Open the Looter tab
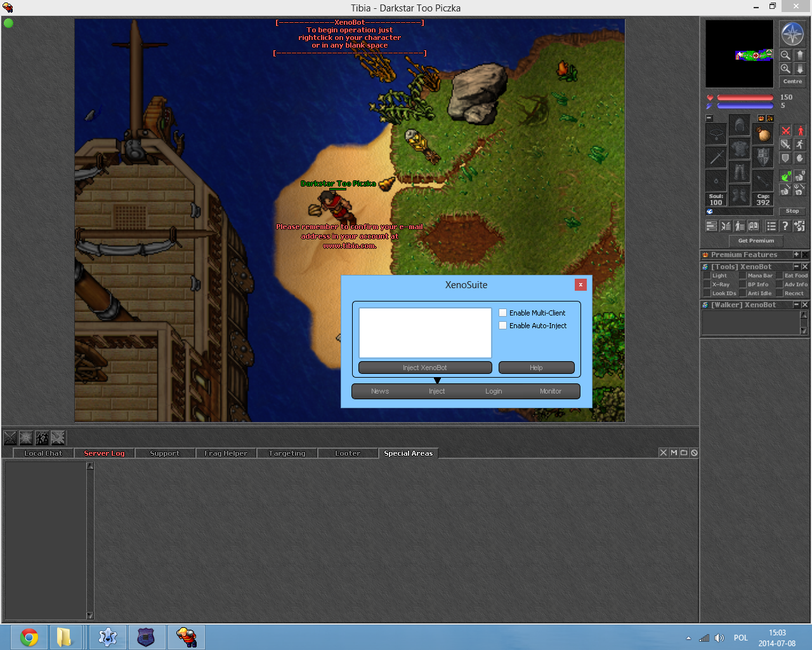This screenshot has width=812, height=650. pos(348,453)
